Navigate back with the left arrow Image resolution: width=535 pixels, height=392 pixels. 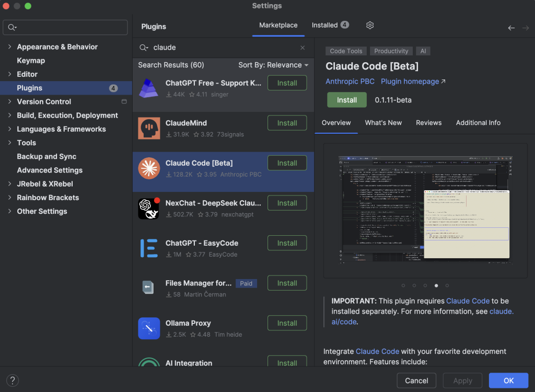coord(511,28)
